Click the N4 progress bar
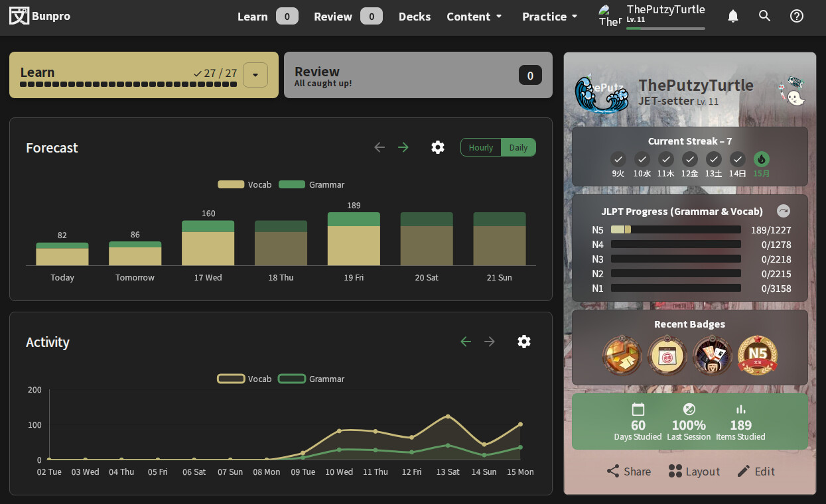Image resolution: width=826 pixels, height=504 pixels. [x=676, y=244]
